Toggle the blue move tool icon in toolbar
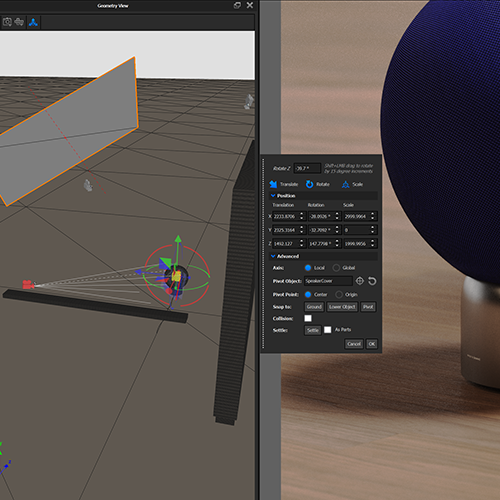 [33, 22]
